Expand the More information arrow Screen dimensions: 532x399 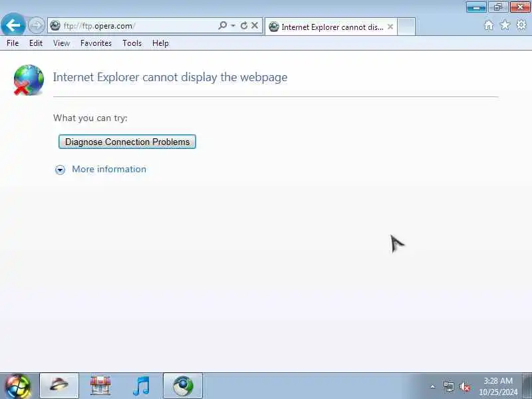[60, 170]
